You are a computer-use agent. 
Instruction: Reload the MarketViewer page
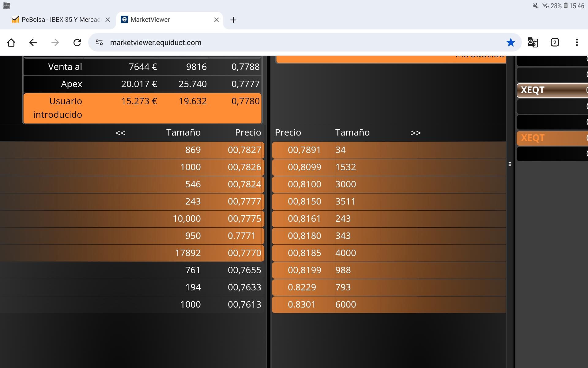77,42
